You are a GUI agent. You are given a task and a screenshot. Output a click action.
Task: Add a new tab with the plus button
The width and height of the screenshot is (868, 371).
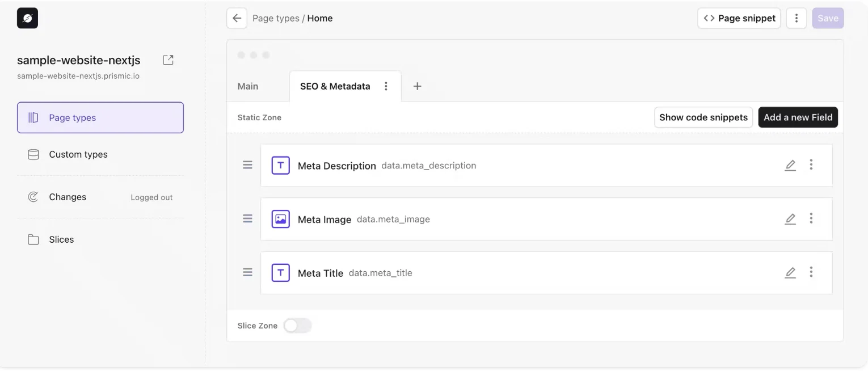coord(417,86)
